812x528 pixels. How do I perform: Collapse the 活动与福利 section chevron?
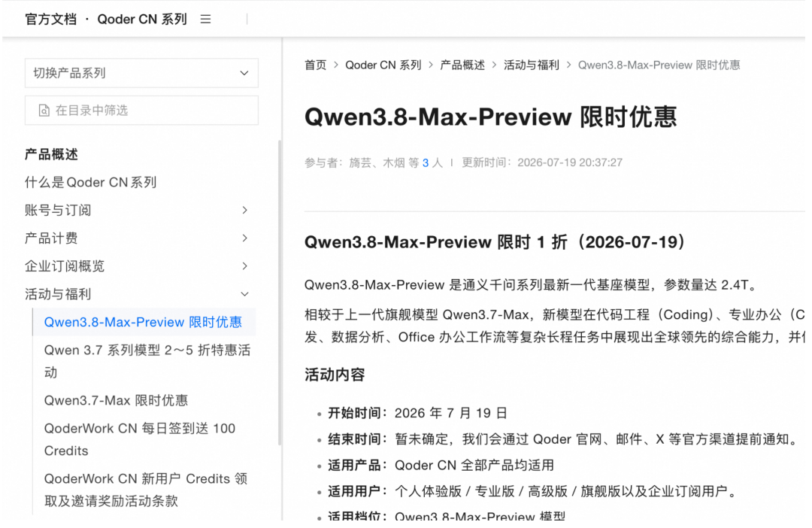pos(245,294)
